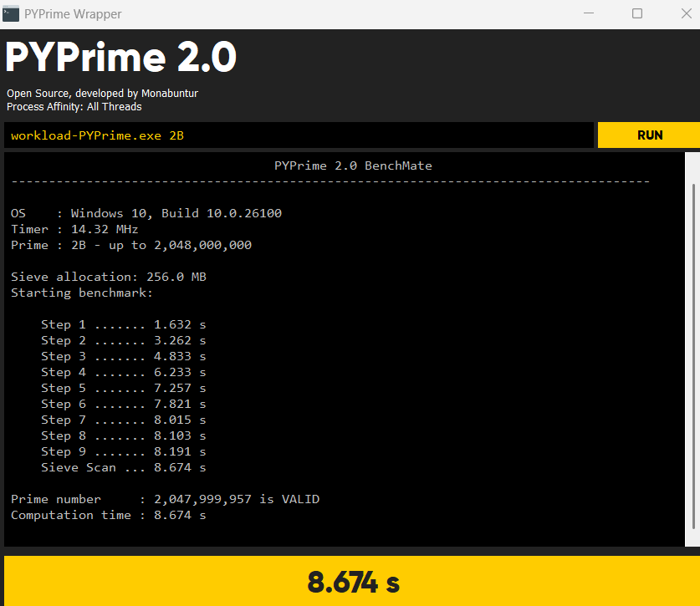Click the Timer '14.32 MHz' line
This screenshot has width=700, height=606.
click(74, 229)
